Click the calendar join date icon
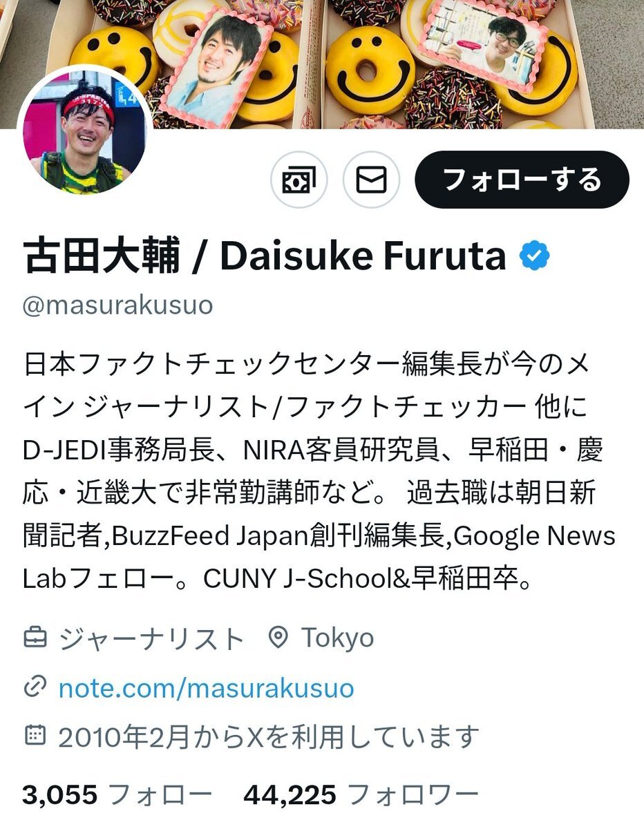This screenshot has width=644, height=829. click(35, 736)
